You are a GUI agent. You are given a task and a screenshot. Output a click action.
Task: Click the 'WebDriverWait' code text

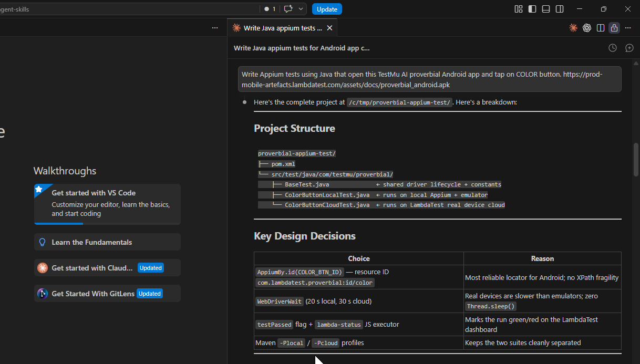point(280,301)
